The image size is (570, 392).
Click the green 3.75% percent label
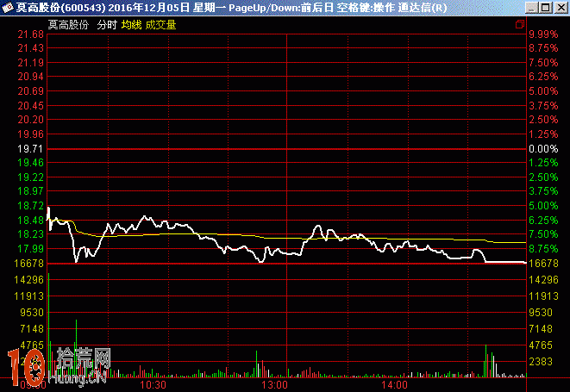click(x=543, y=190)
